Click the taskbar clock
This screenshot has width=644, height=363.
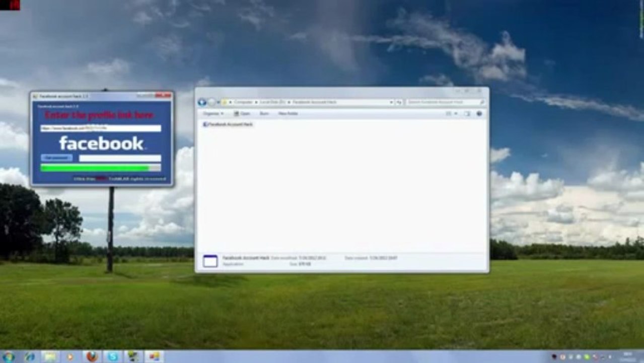tap(628, 356)
